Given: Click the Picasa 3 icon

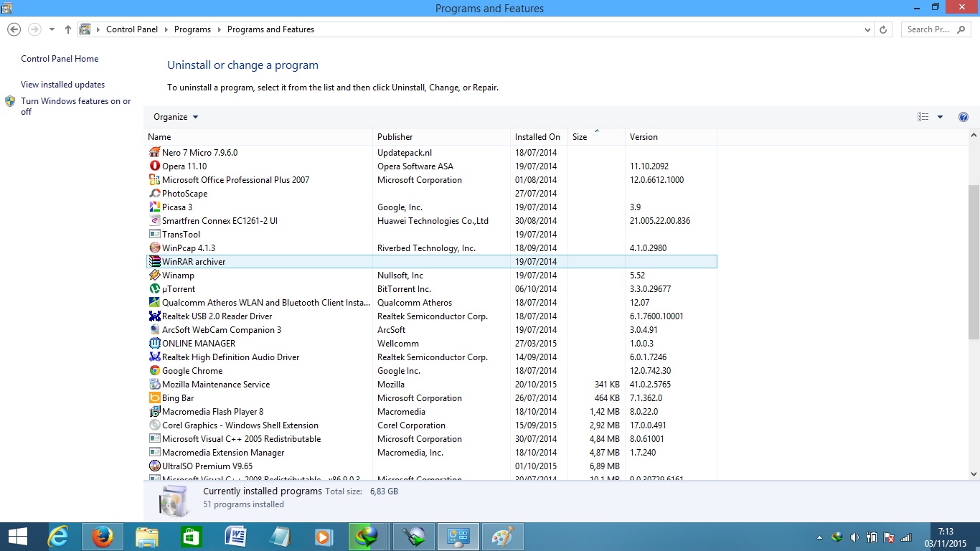Looking at the screenshot, I should tap(154, 207).
